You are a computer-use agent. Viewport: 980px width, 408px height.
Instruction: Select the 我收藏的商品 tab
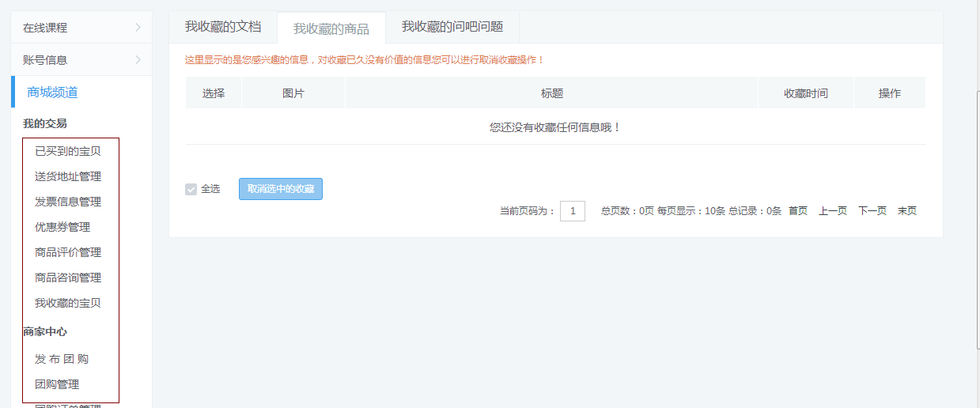tap(331, 28)
